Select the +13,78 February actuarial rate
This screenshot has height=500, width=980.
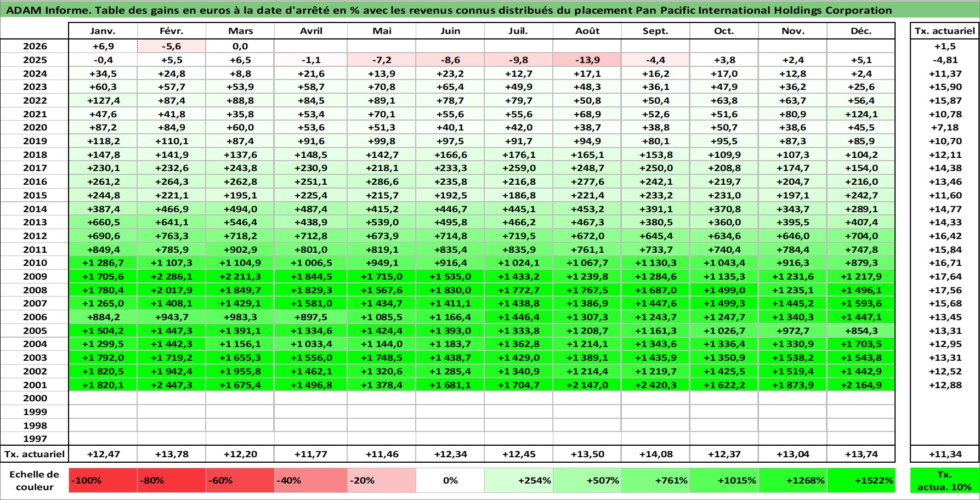click(172, 454)
